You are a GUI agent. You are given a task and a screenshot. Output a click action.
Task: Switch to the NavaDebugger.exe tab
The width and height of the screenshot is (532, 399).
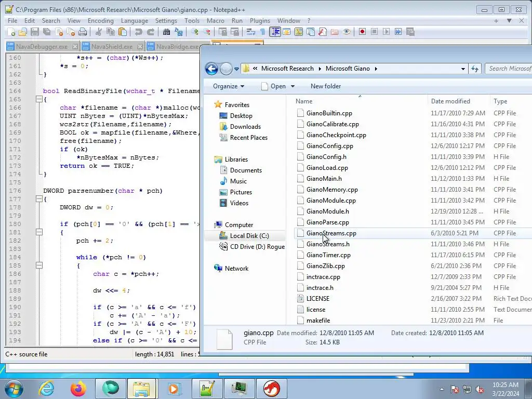coord(42,46)
